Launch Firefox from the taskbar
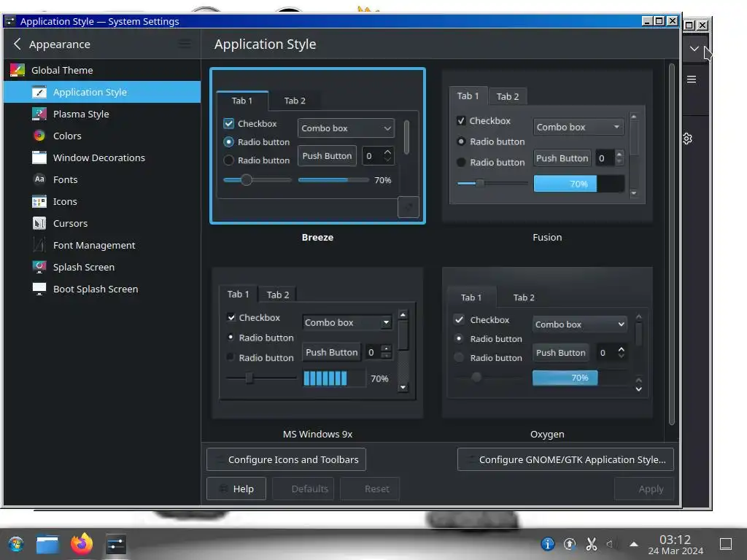The width and height of the screenshot is (747, 560). click(x=82, y=543)
